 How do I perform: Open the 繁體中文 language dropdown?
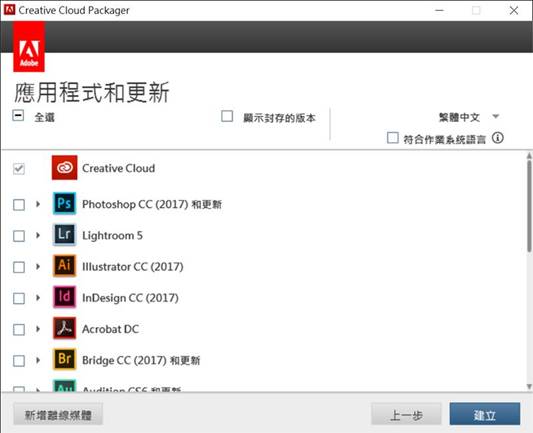pyautogui.click(x=468, y=117)
